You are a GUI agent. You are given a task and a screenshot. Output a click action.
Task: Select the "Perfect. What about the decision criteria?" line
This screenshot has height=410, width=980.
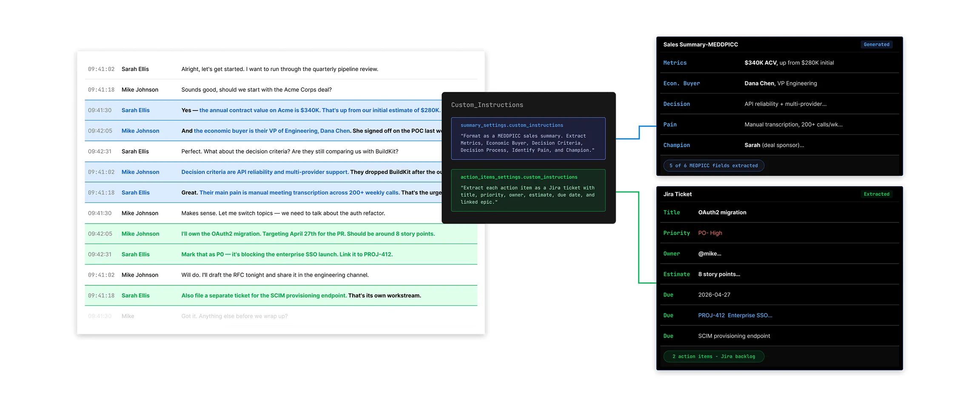290,151
